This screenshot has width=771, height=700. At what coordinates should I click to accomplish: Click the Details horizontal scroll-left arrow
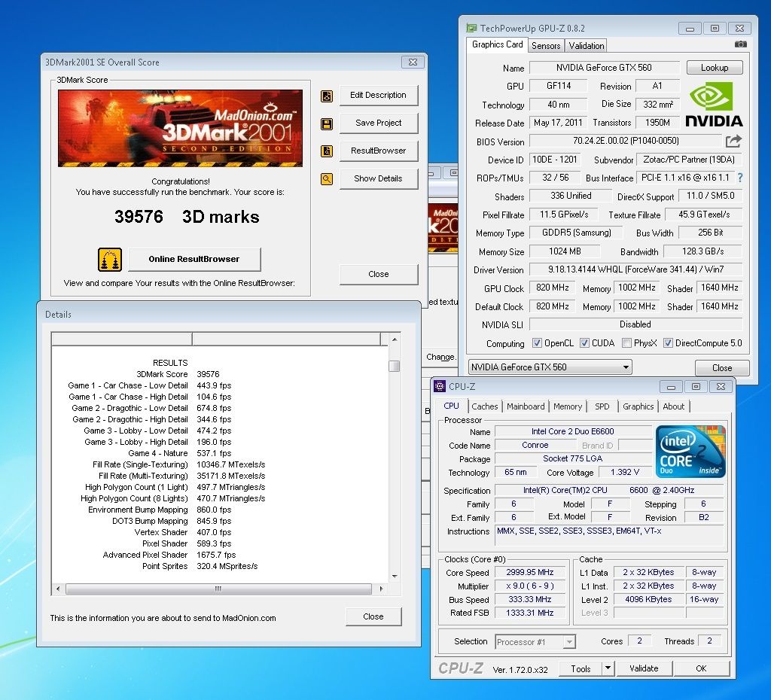[58, 589]
